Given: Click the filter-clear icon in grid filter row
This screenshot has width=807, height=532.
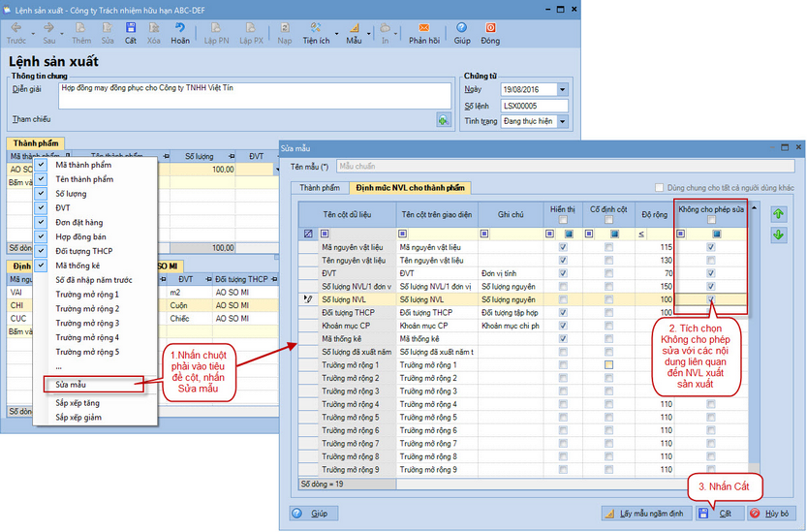Looking at the screenshot, I should pyautogui.click(x=308, y=234).
